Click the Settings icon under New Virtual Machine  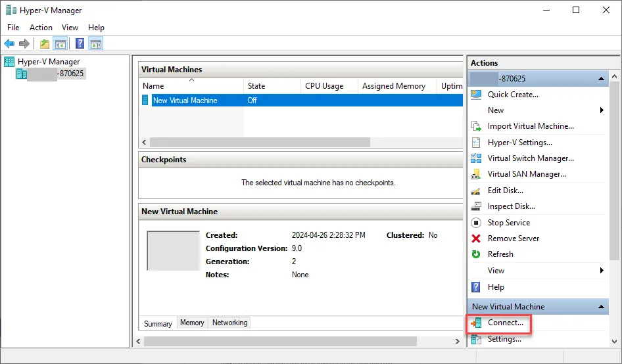click(x=476, y=340)
